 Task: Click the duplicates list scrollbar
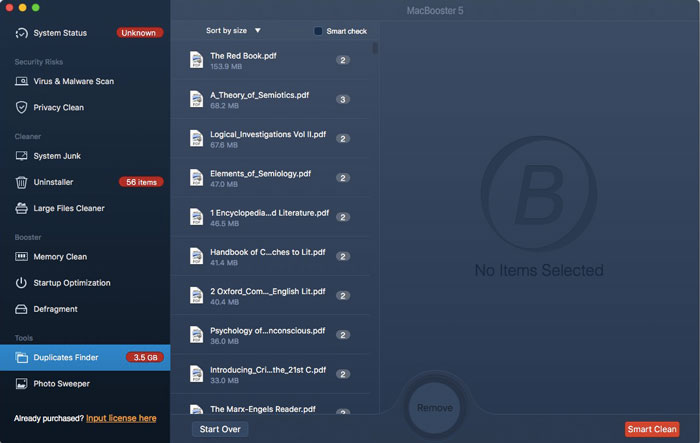[x=375, y=47]
